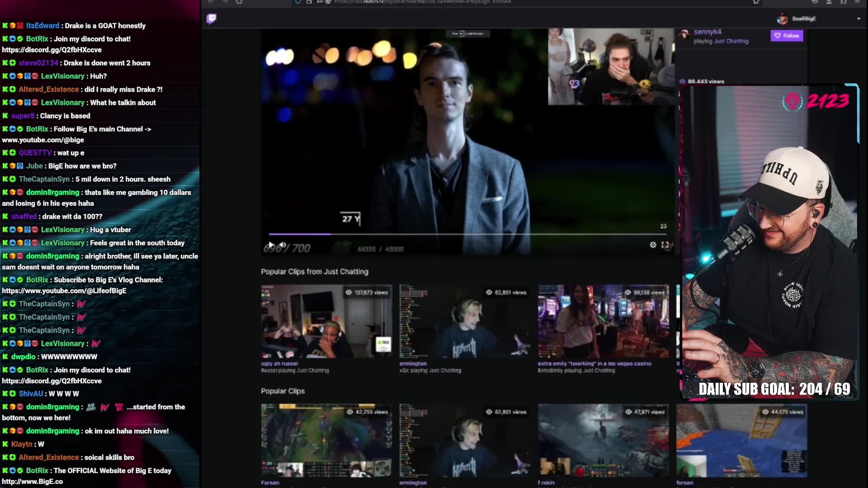Open the sennyk4 channel name link

pyautogui.click(x=708, y=32)
